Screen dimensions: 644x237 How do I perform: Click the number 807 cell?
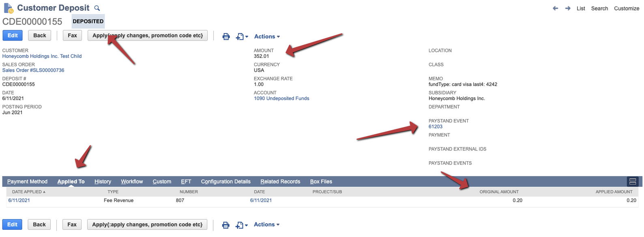click(180, 200)
